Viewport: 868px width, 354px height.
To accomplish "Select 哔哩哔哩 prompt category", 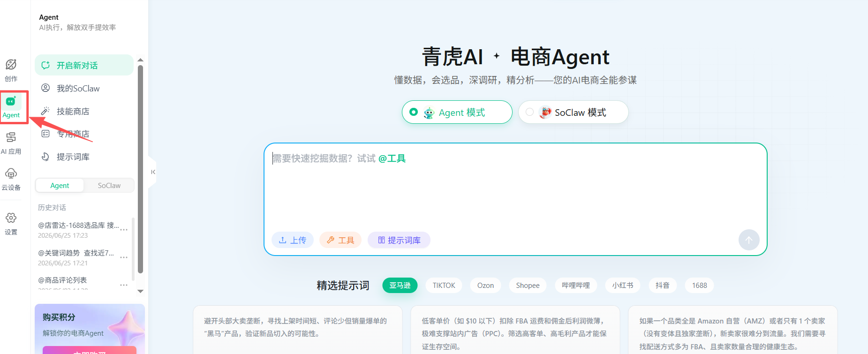I will 576,285.
